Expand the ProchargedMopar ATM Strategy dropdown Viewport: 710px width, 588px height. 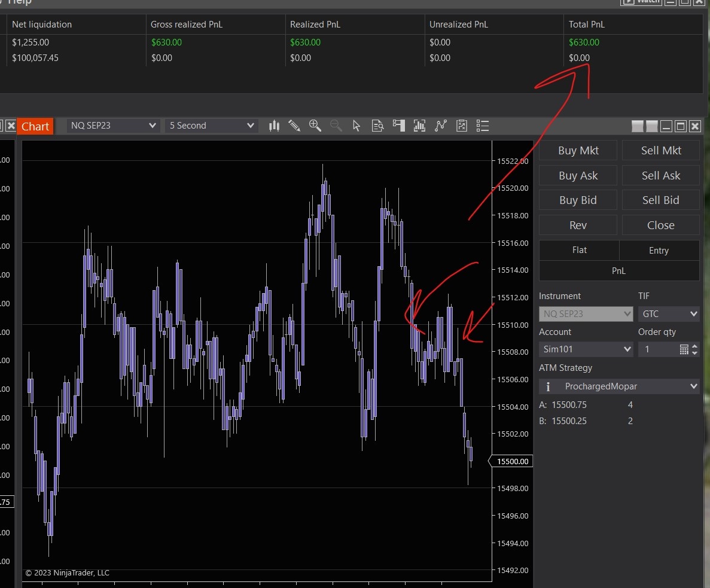coord(618,386)
